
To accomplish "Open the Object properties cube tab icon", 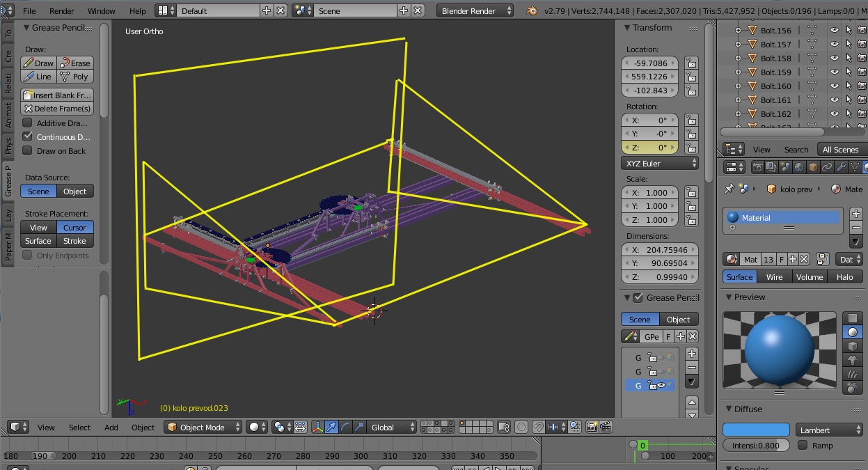I will pyautogui.click(x=812, y=167).
